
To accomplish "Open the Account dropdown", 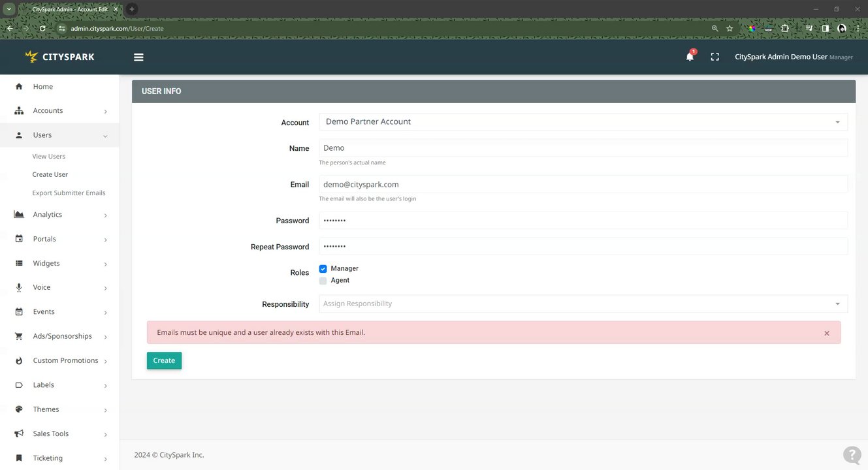I will [583, 121].
